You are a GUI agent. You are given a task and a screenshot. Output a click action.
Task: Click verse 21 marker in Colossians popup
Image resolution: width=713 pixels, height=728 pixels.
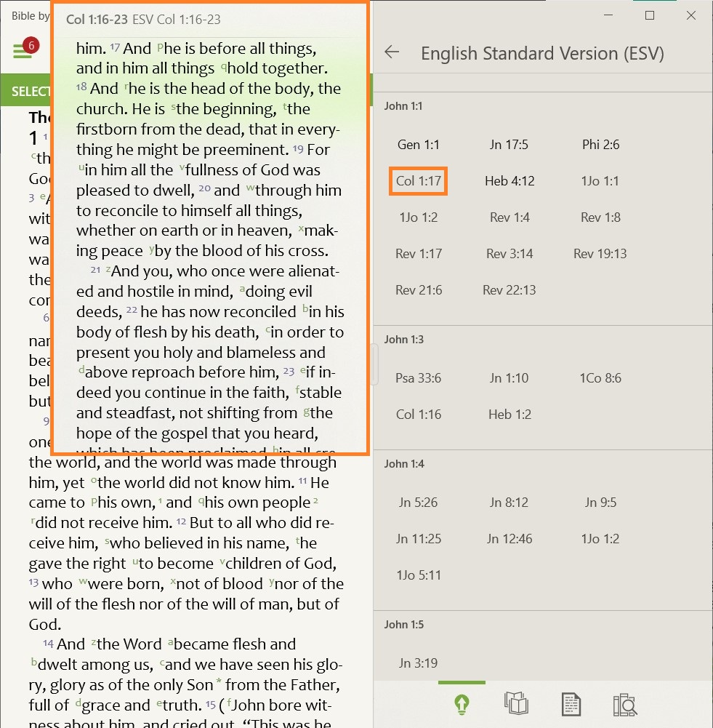tap(95, 270)
